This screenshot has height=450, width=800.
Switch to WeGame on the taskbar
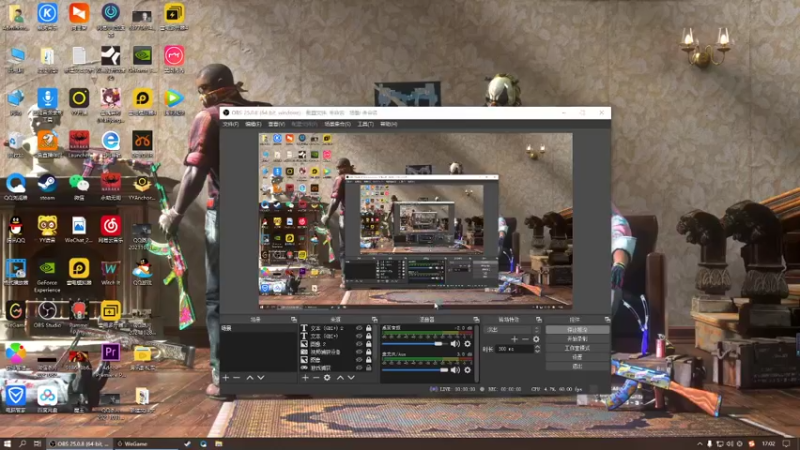(146, 444)
